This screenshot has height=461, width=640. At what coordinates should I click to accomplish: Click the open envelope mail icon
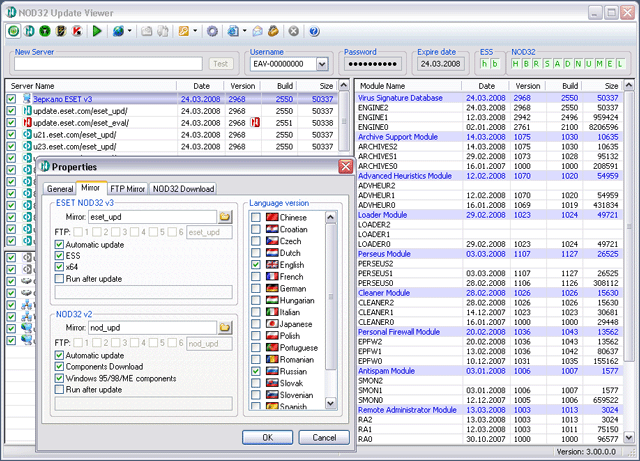coord(258,31)
